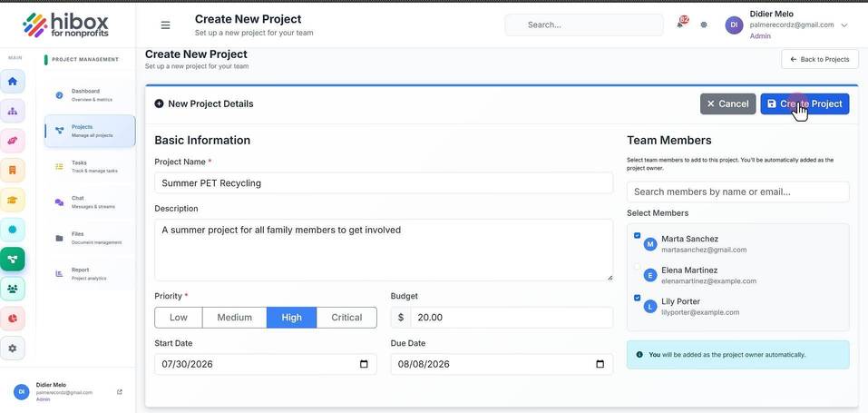The image size is (868, 413).
Task: Open the gear settings icon in left sidebar
Action: (12, 349)
